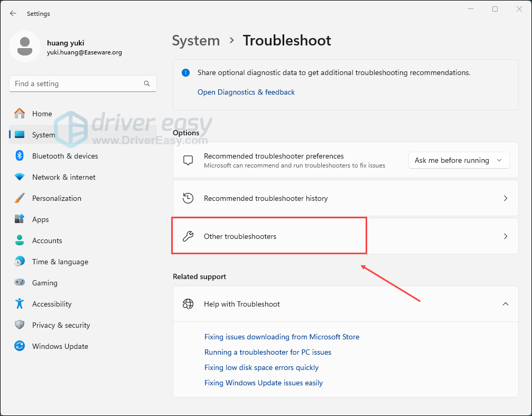
Task: Click the Network & internet Wi-Fi icon
Action: [x=20, y=177]
